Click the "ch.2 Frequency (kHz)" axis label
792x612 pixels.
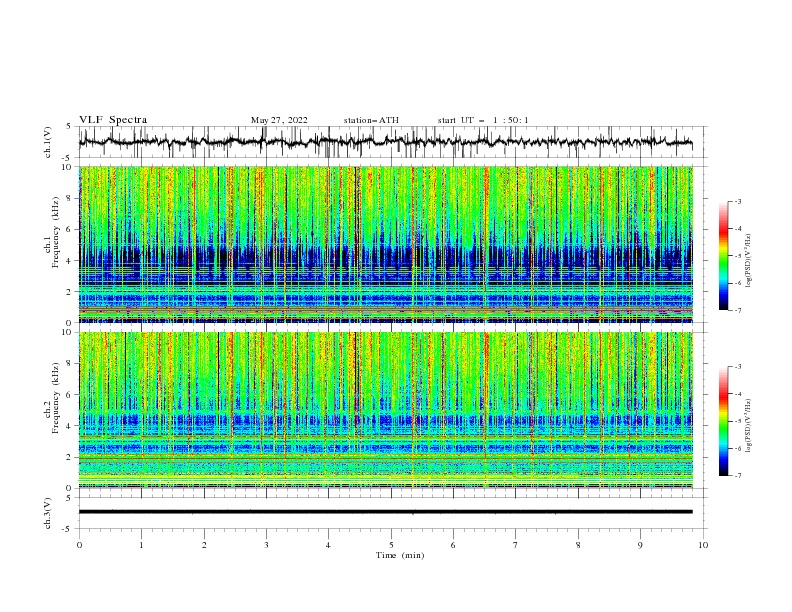click(52, 410)
